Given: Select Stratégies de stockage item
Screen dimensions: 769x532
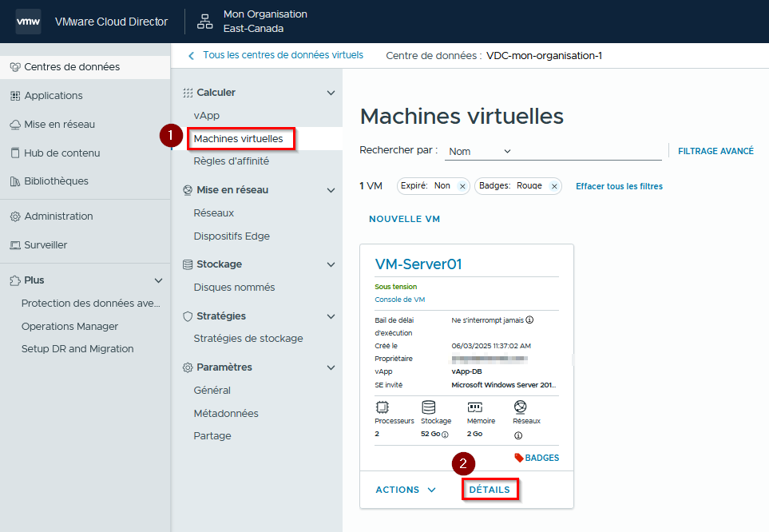Looking at the screenshot, I should pyautogui.click(x=248, y=339).
